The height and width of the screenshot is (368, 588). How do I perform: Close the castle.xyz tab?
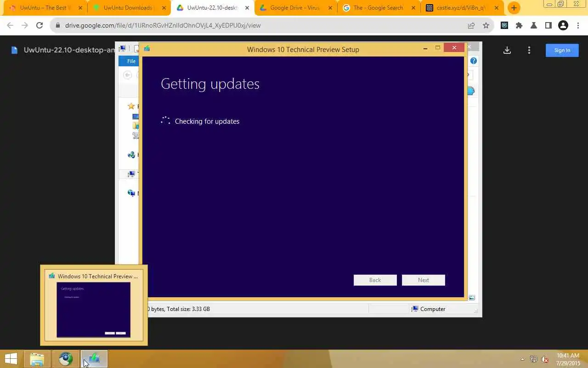click(496, 8)
